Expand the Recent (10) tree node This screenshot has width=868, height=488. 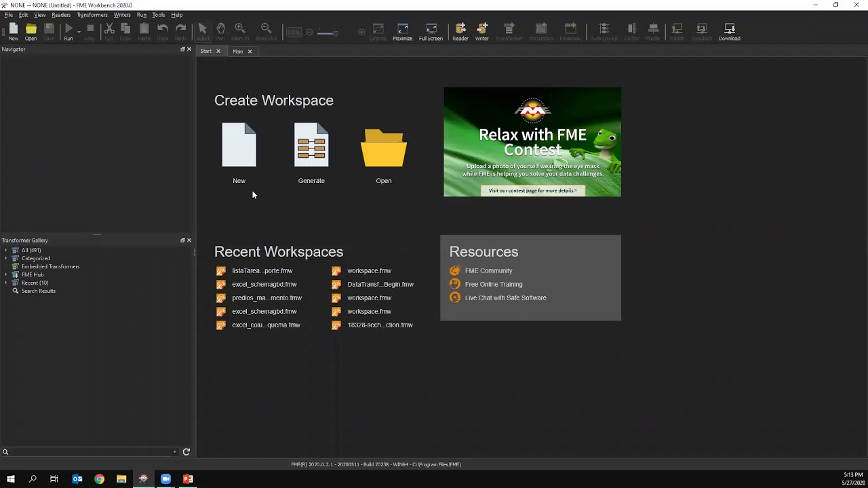click(5, 283)
